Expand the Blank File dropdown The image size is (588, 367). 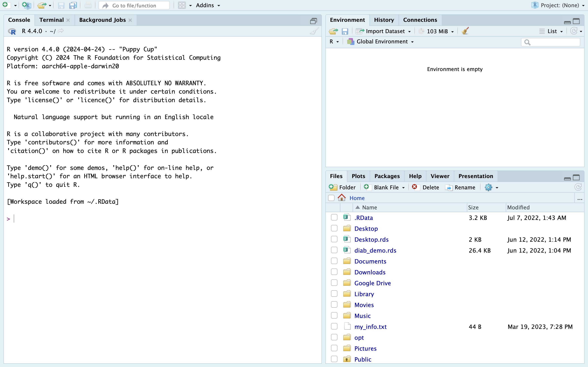point(385,187)
